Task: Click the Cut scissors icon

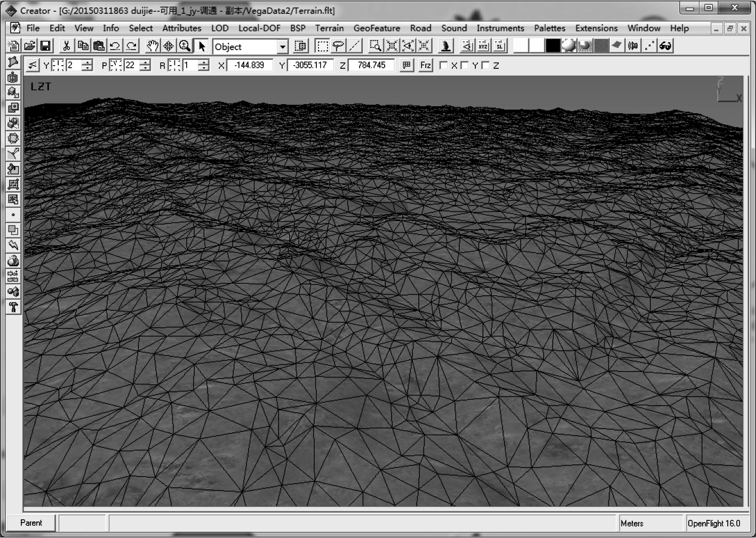Action: (67, 46)
